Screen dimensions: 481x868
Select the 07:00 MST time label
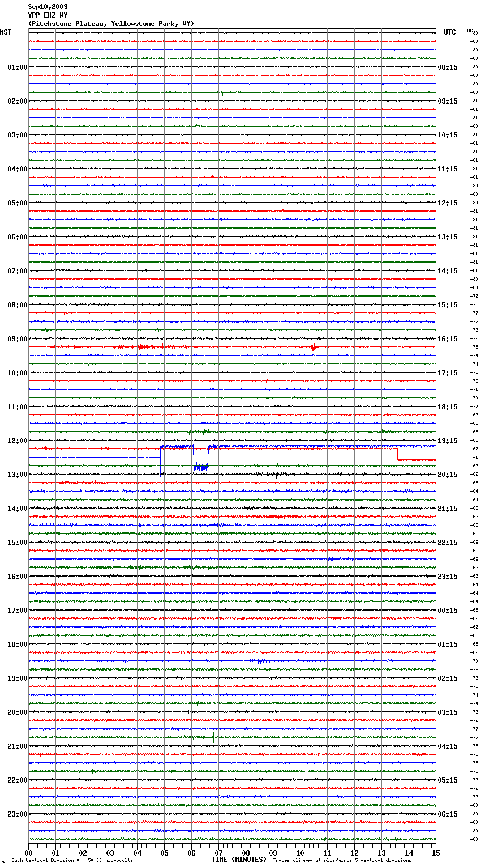pyautogui.click(x=18, y=271)
